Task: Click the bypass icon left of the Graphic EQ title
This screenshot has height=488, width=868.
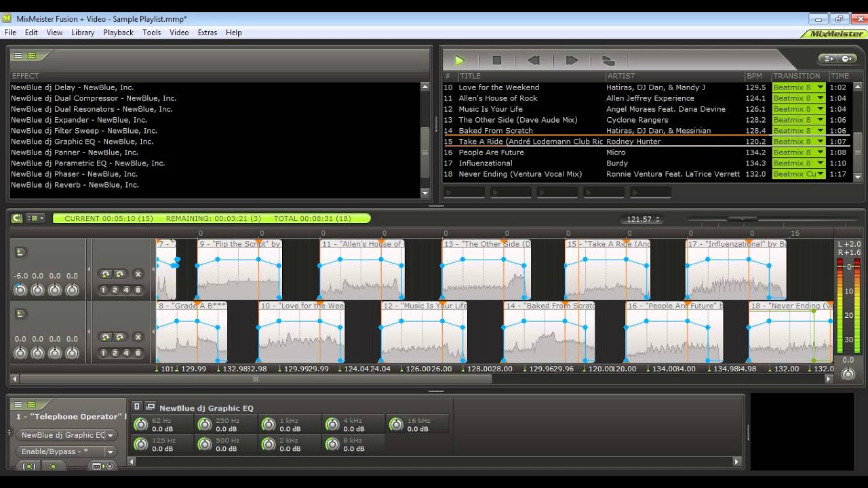Action: [137, 407]
